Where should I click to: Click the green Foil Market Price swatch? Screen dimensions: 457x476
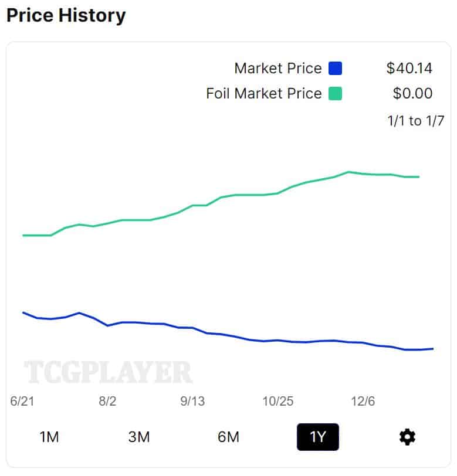[x=335, y=93]
